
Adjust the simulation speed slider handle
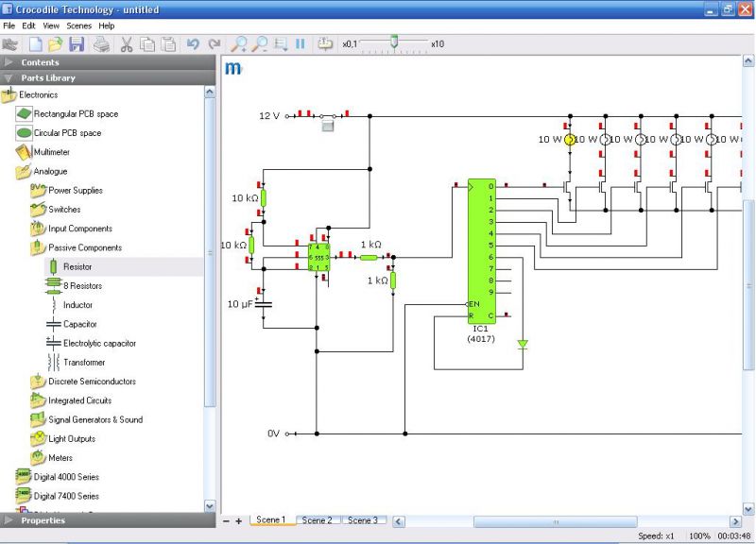394,42
